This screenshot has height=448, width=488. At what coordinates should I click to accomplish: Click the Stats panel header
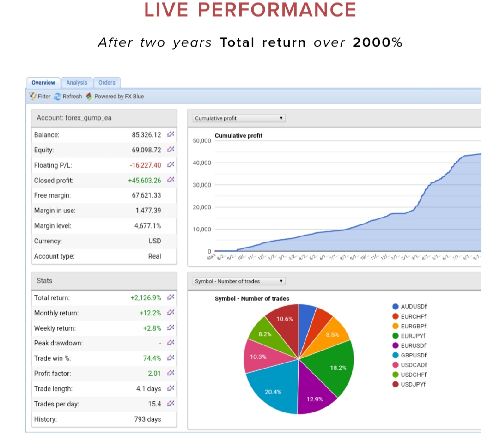pyautogui.click(x=104, y=281)
